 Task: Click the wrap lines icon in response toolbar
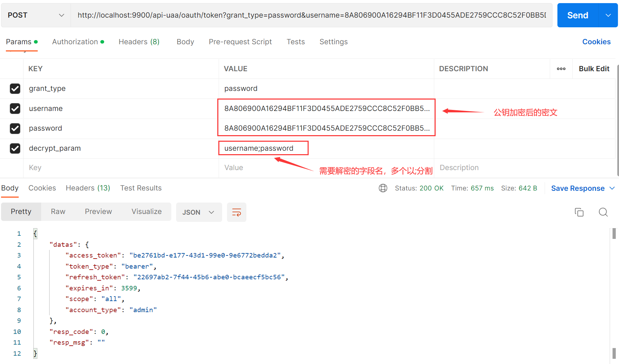pyautogui.click(x=237, y=212)
